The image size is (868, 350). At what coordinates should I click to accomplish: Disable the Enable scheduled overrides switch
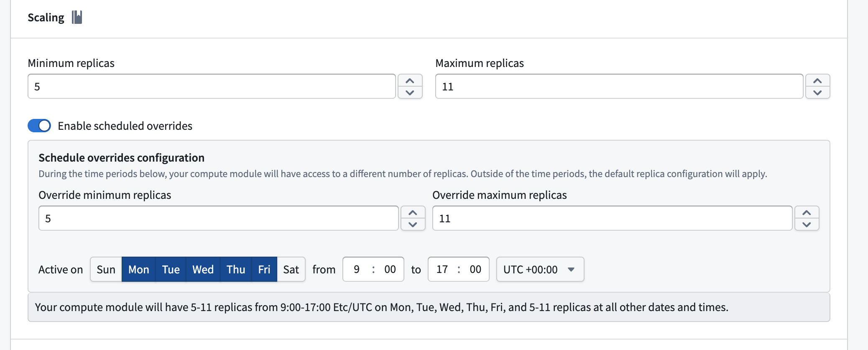(39, 125)
